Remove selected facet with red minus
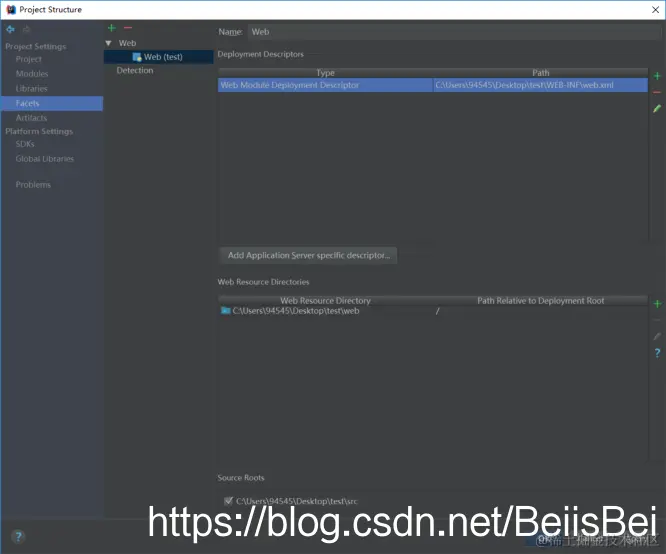 pyautogui.click(x=128, y=28)
